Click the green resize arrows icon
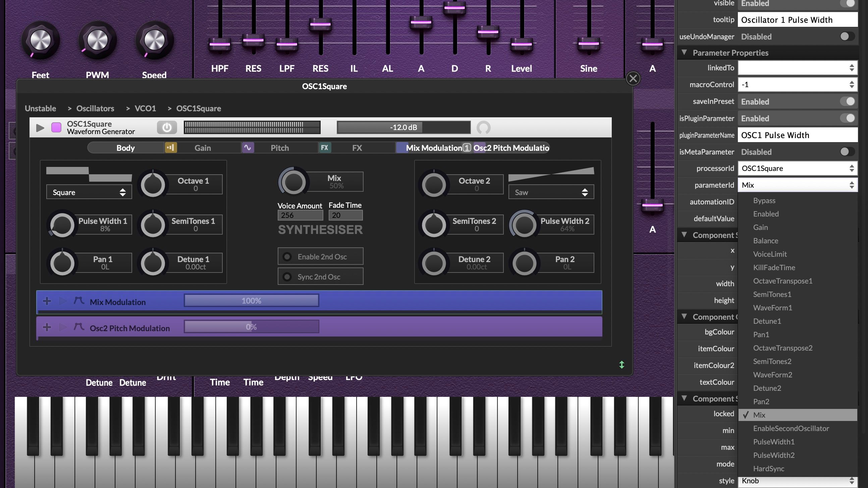Viewport: 868px width, 488px height. [x=622, y=365]
